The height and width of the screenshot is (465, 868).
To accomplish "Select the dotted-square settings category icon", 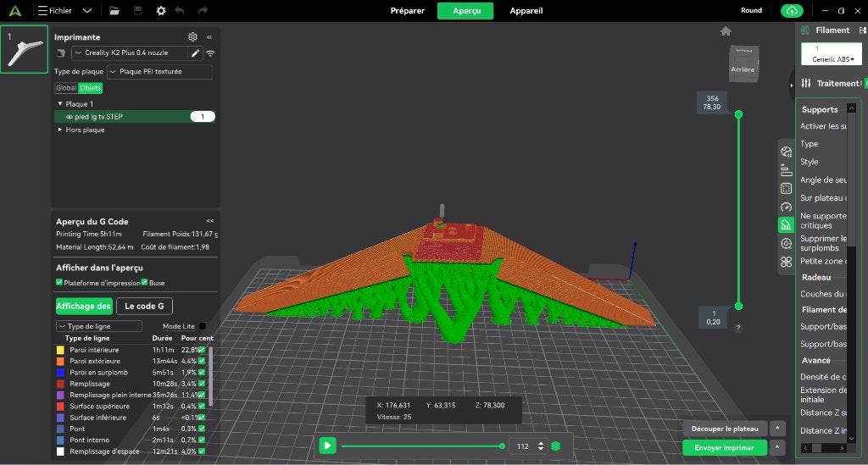I will [786, 189].
